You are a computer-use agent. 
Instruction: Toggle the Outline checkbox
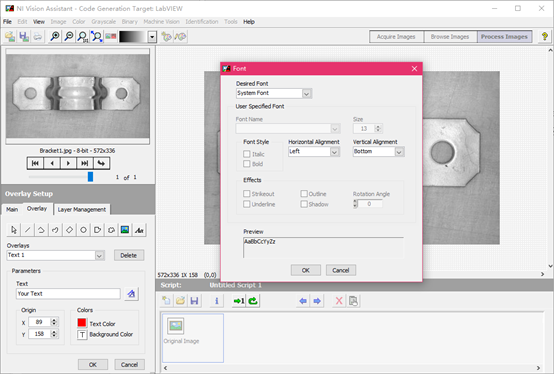pyautogui.click(x=304, y=194)
